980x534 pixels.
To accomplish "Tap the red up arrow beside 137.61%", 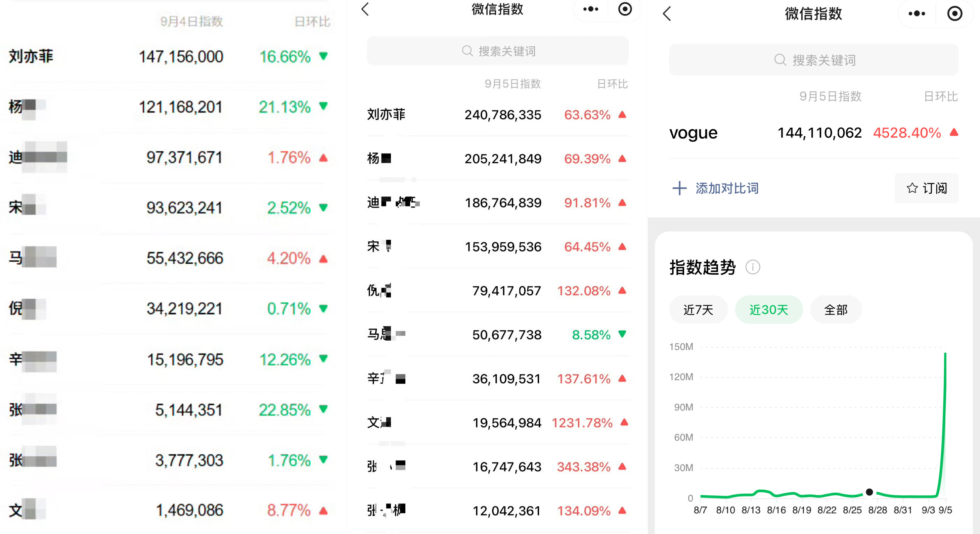I will pos(622,378).
